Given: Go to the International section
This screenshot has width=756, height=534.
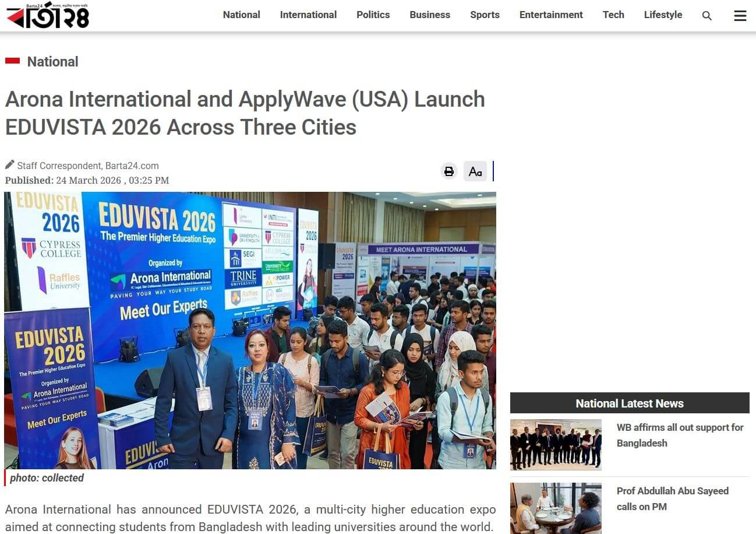Looking at the screenshot, I should click(x=308, y=15).
